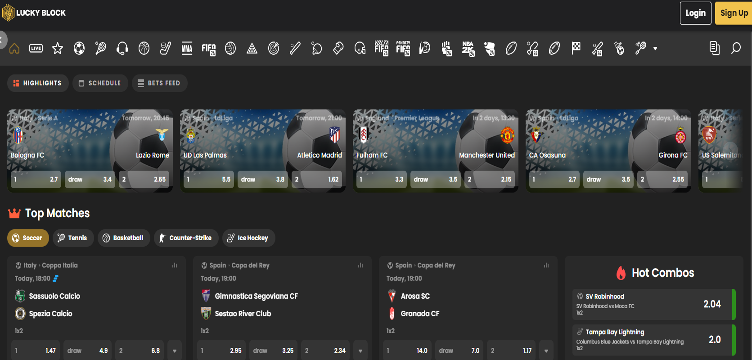Open the motorsport checkered flag icon
The height and width of the screenshot is (360, 755).
tap(576, 48)
